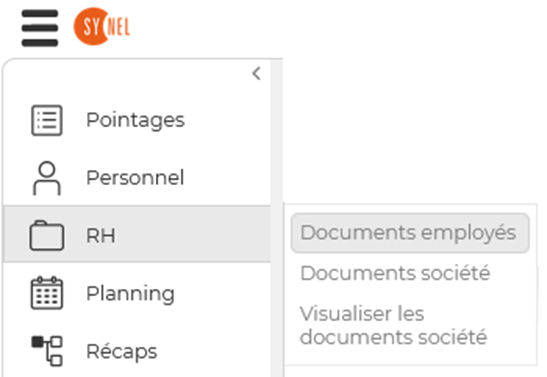Open the Récaps menu label

(122, 352)
